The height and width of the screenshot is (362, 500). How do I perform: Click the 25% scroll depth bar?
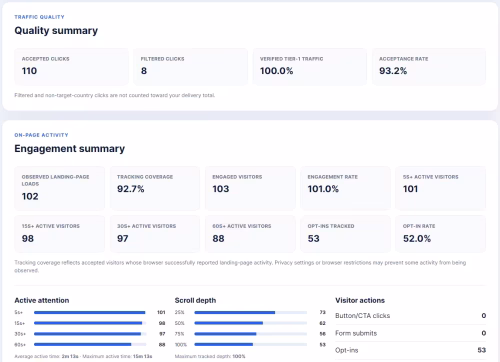tap(251, 312)
